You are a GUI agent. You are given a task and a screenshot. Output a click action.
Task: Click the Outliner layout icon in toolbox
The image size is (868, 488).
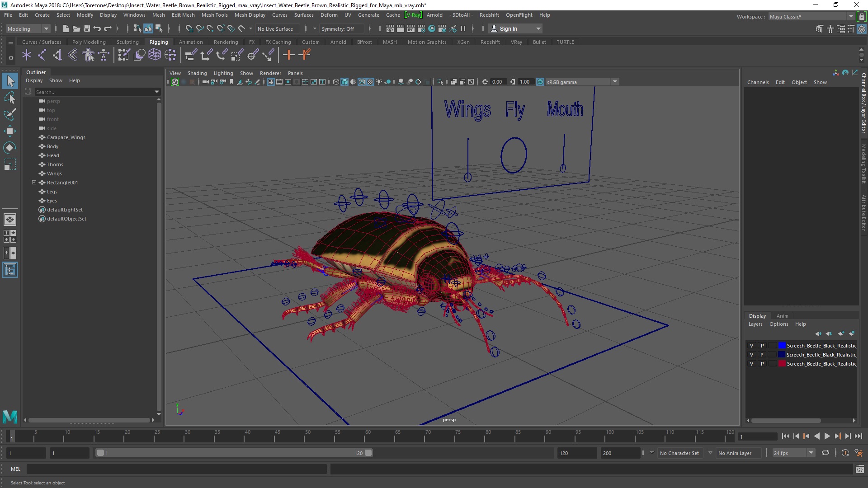tap(10, 270)
